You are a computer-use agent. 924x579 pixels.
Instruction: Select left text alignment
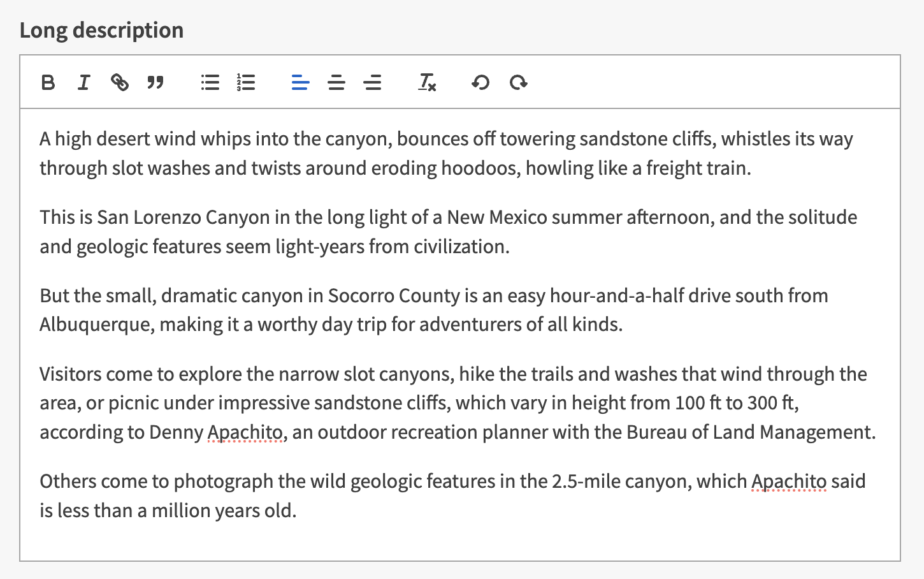point(300,82)
